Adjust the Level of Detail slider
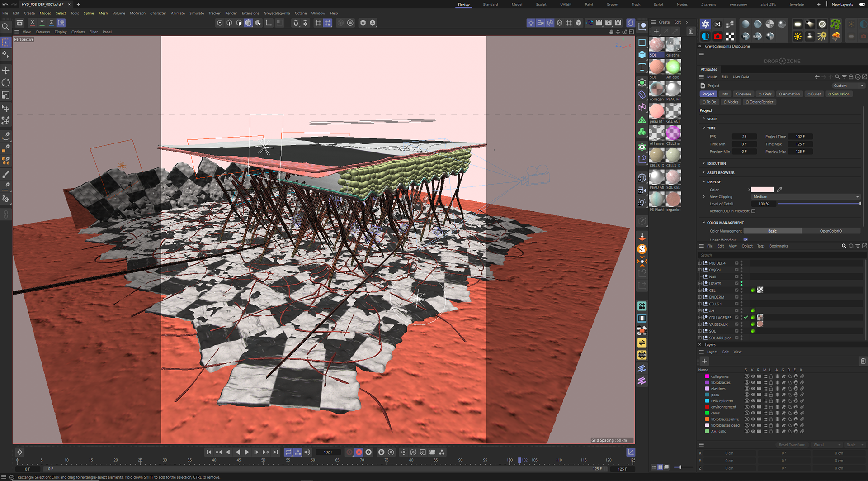 [x=819, y=204]
